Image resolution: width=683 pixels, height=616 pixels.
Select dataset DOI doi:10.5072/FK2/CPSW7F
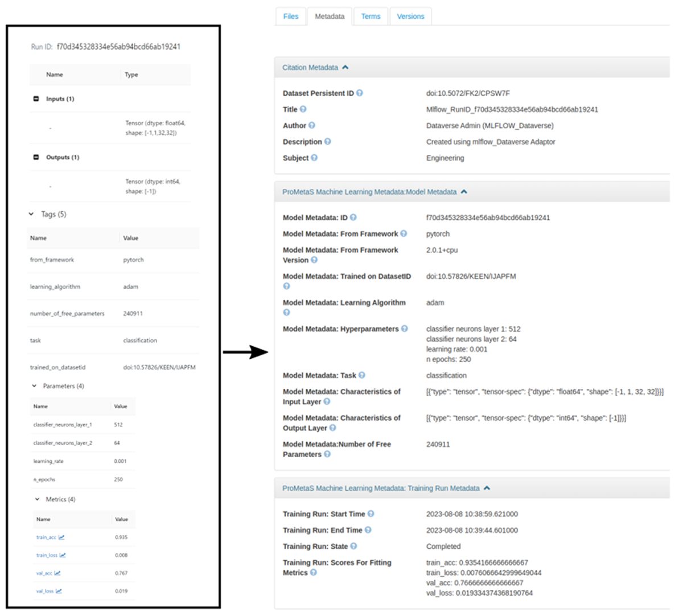pos(468,93)
